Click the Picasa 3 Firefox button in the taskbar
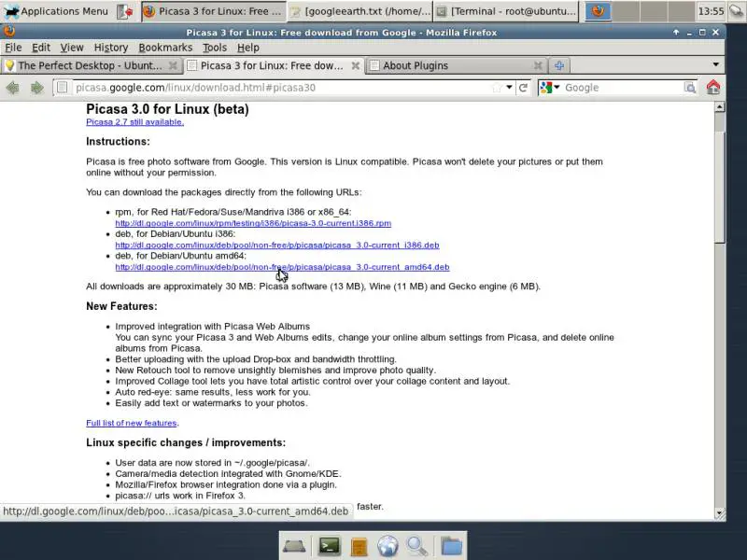Viewport: 747px width, 560px height. tap(214, 11)
